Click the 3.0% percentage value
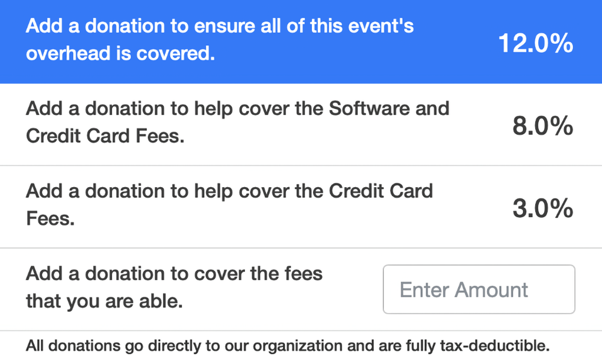602x364 pixels. point(542,209)
